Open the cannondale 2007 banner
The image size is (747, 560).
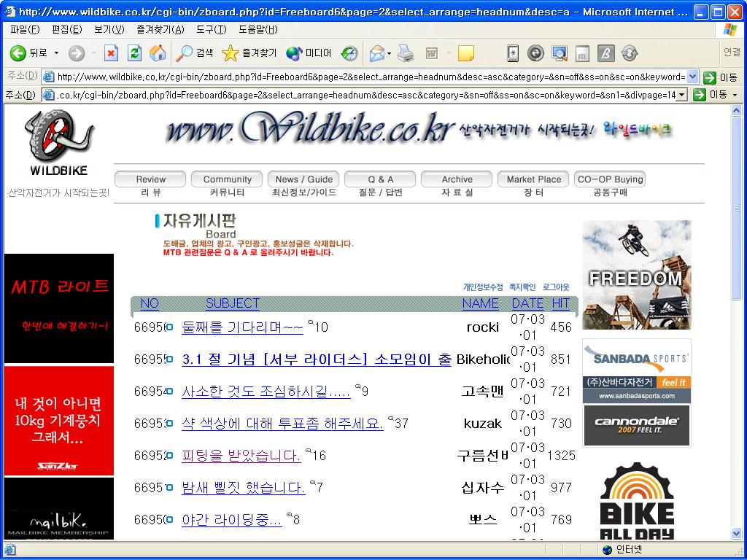click(637, 425)
